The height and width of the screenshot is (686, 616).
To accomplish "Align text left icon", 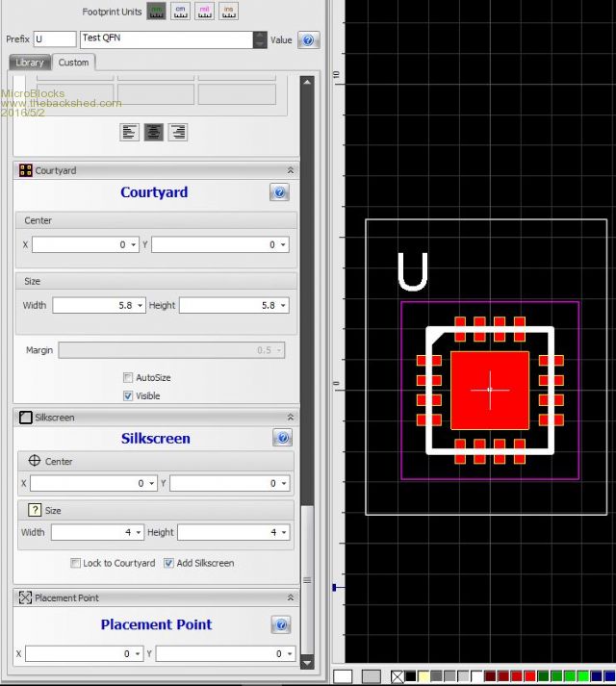I will pos(130,133).
